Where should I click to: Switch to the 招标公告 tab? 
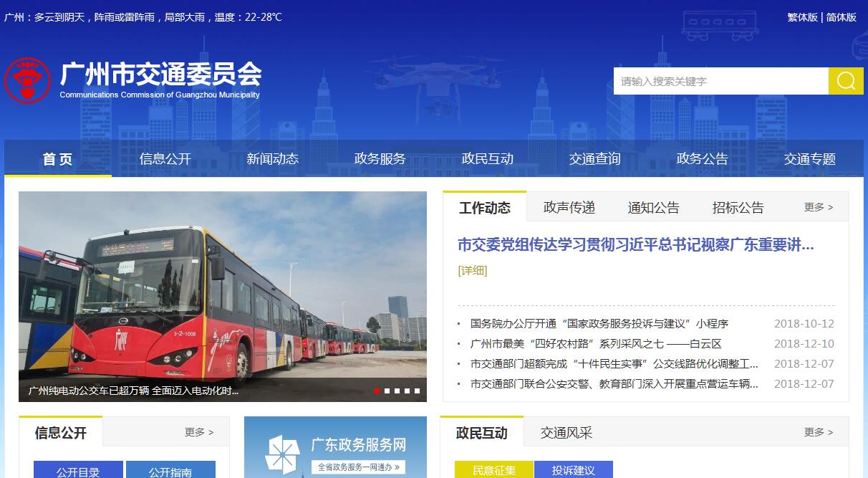point(738,208)
